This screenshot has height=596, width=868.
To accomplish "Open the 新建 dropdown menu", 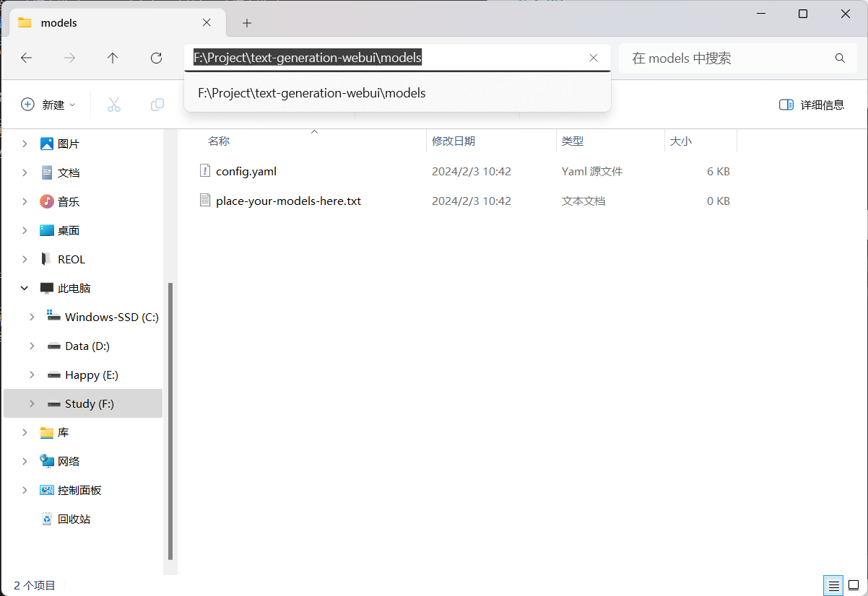I will pos(48,105).
